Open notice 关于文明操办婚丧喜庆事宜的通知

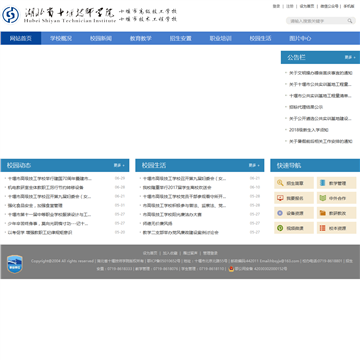point(321,73)
